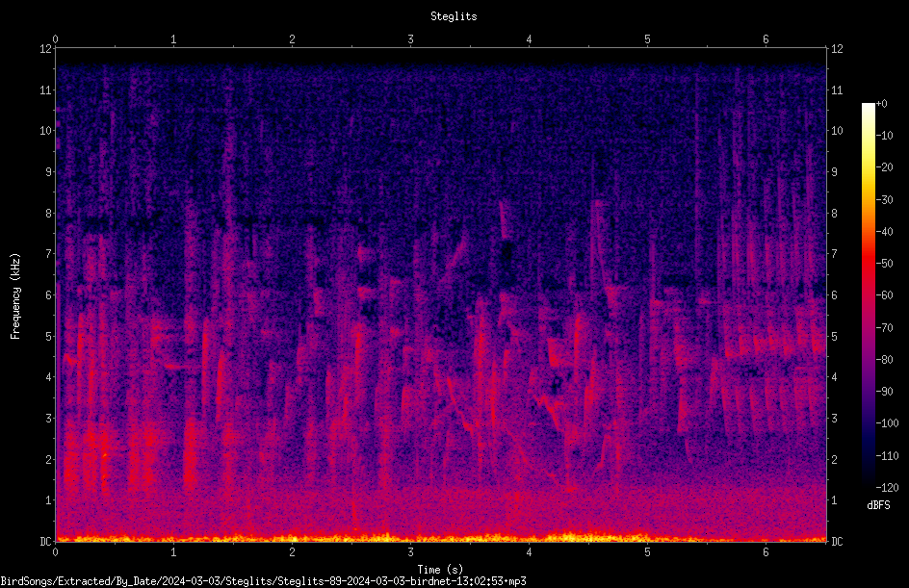909x588 pixels.
Task: Select the white top of color scale
Action: pos(868,108)
